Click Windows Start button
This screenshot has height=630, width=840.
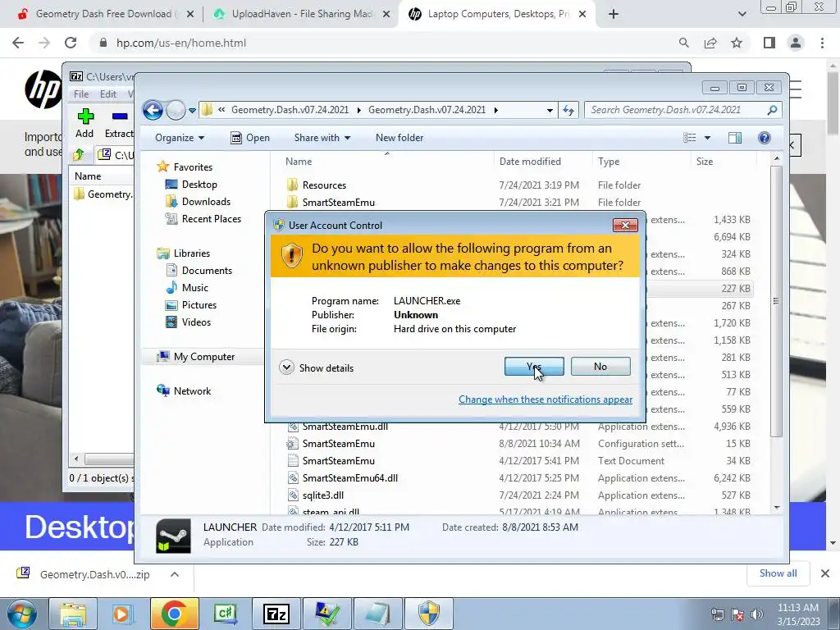point(21,614)
